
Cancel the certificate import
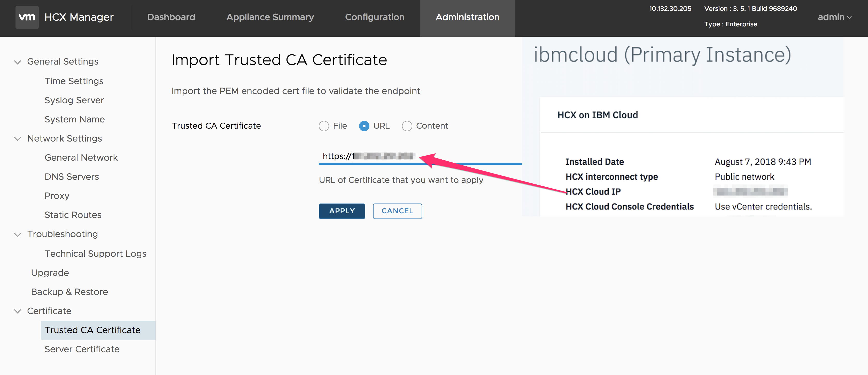pos(397,211)
